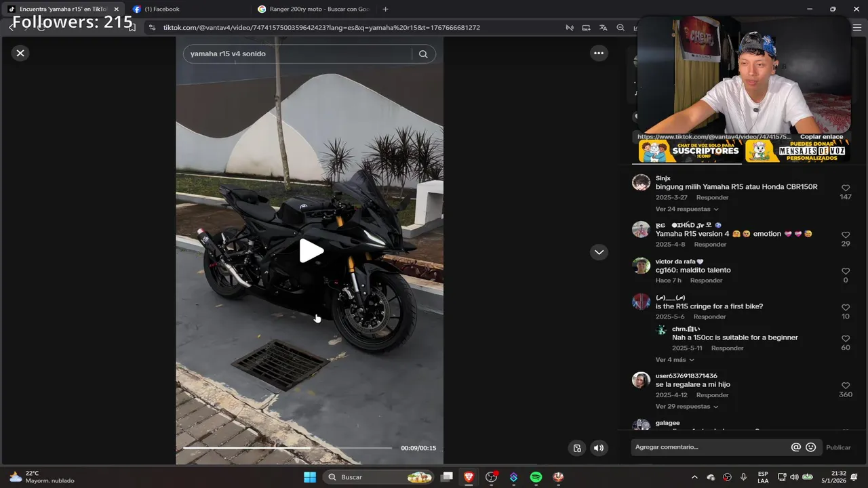
Task: Click the microphone icon in system tray
Action: tap(744, 477)
